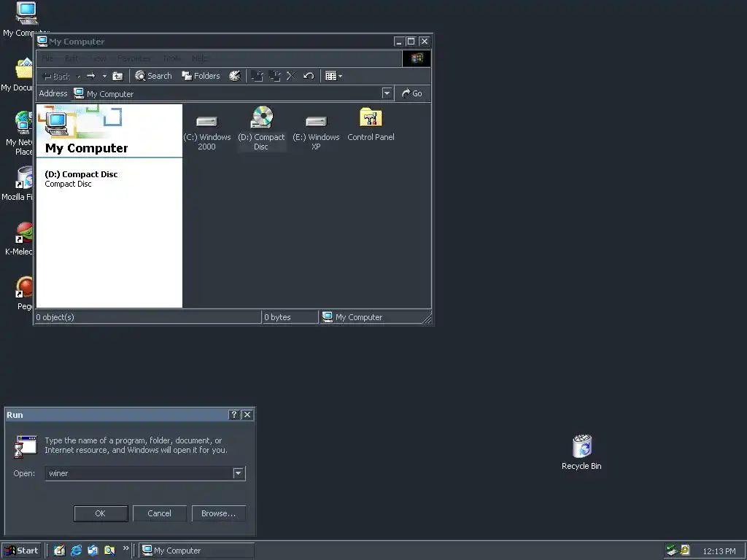Image resolution: width=747 pixels, height=560 pixels.
Task: Open the View menu
Action: [98, 58]
